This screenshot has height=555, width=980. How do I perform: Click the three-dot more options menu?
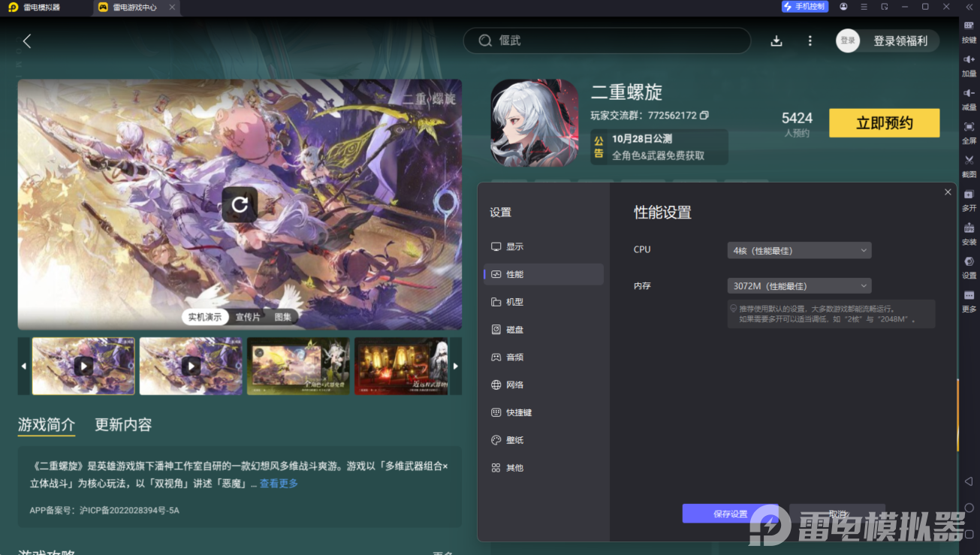tap(809, 41)
